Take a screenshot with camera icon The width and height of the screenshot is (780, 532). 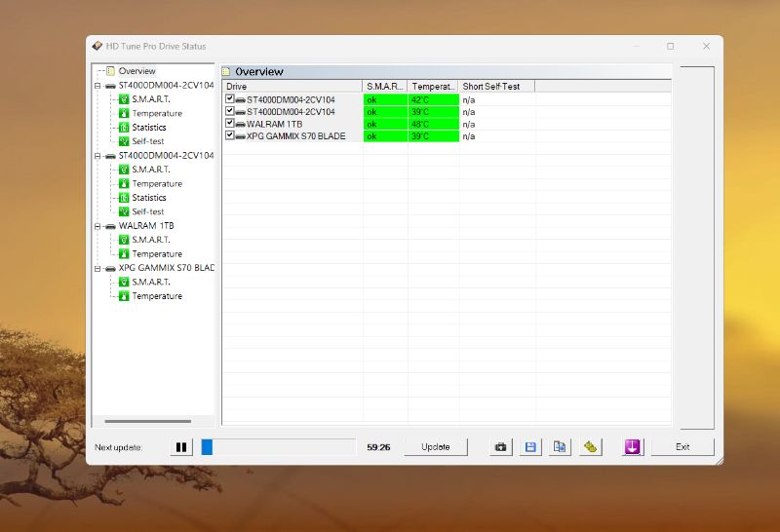(500, 447)
